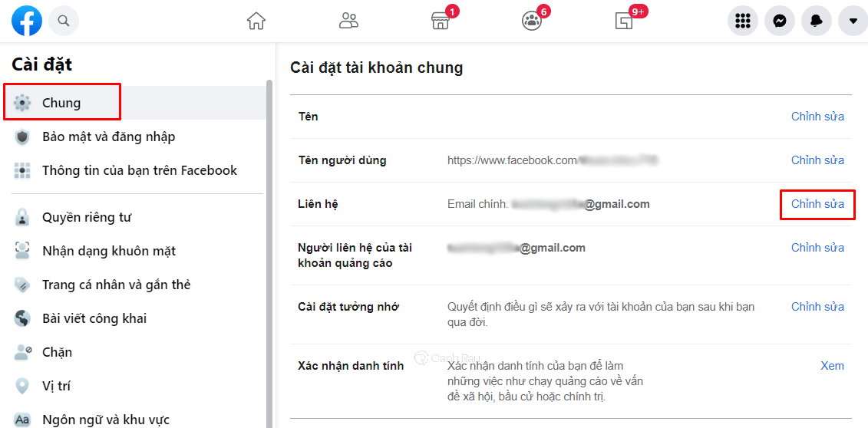Click the location pin icon for Vị trí
This screenshot has width=868, height=428.
[22, 386]
